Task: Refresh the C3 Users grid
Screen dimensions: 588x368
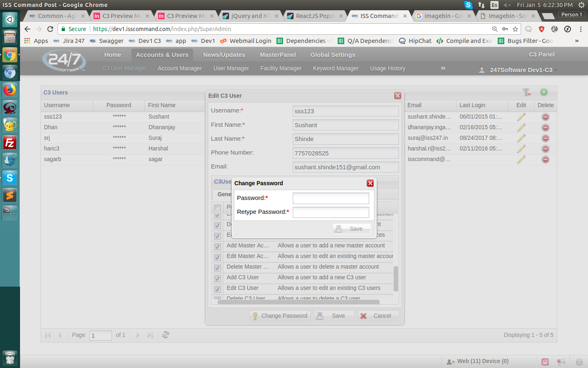Action: (165, 335)
